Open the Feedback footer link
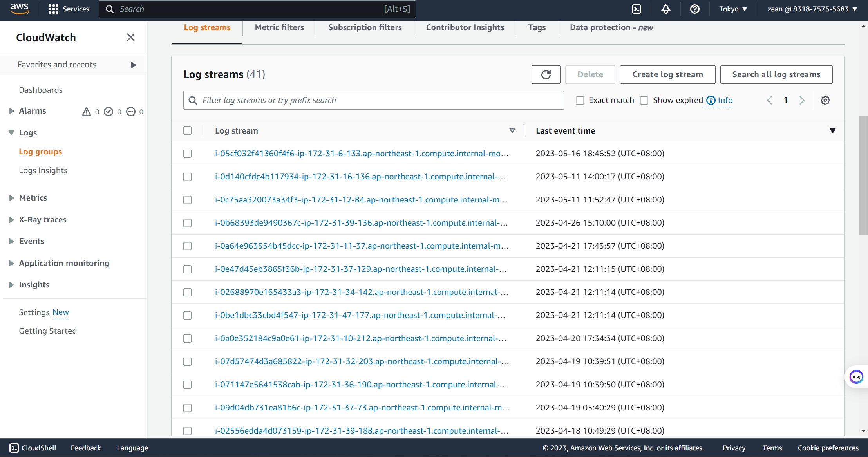 click(86, 448)
